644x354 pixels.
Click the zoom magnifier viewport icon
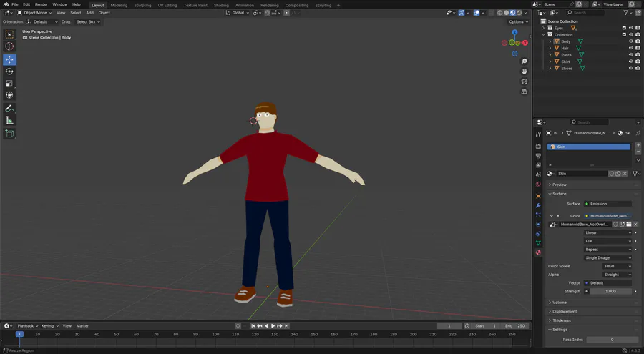tap(525, 62)
